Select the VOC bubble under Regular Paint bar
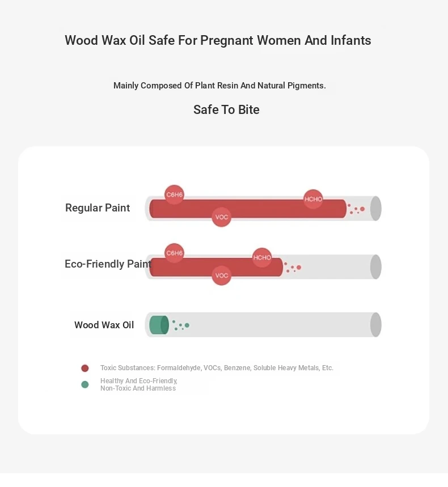448x487 pixels. (222, 217)
